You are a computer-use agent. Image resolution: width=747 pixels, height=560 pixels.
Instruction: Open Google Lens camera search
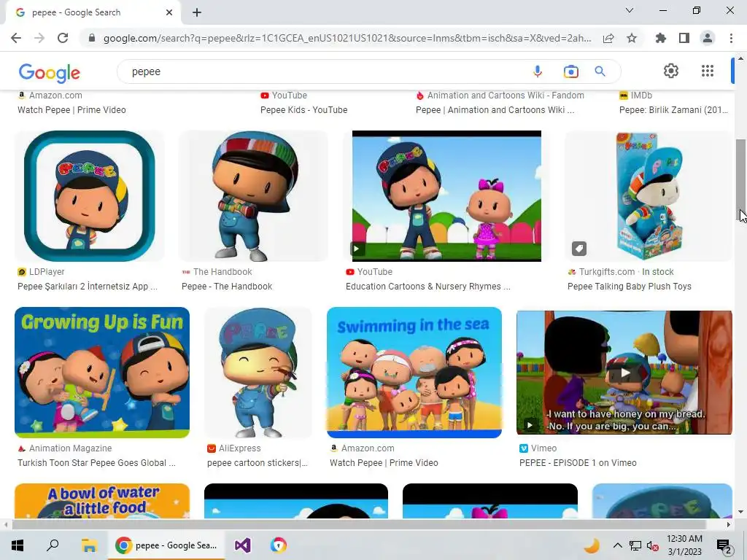570,71
